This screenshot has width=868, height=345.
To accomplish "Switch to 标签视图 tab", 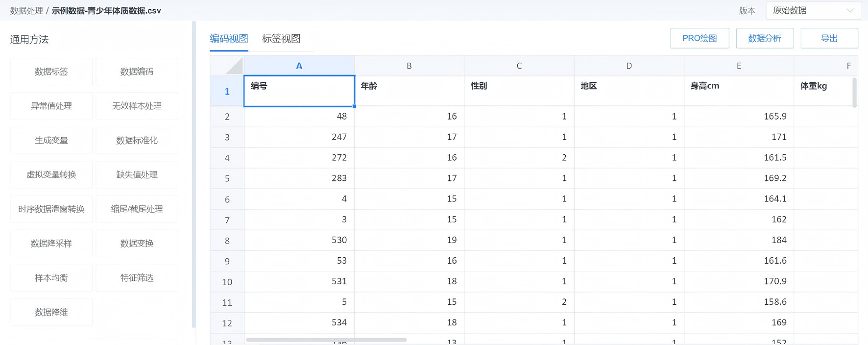I will pos(281,38).
